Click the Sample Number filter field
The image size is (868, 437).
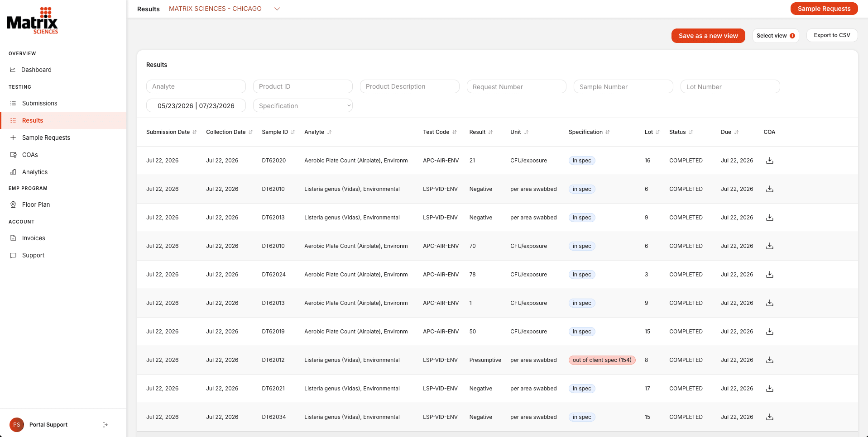(x=623, y=86)
